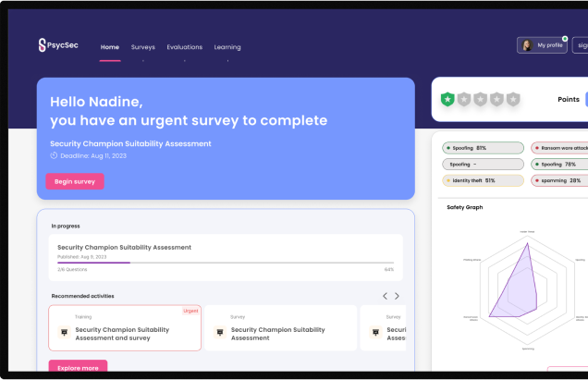Viewport: 588px width, 380px height.
Task: Go to the Surveys menu
Action: pos(143,47)
